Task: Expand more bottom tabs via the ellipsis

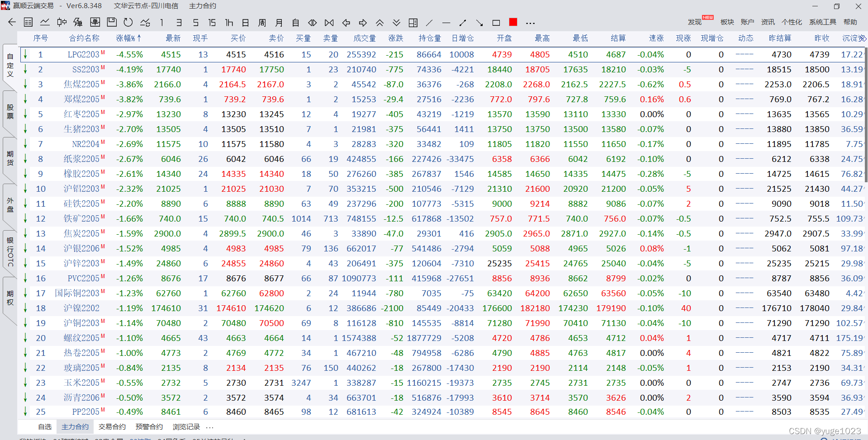Action: (x=209, y=427)
